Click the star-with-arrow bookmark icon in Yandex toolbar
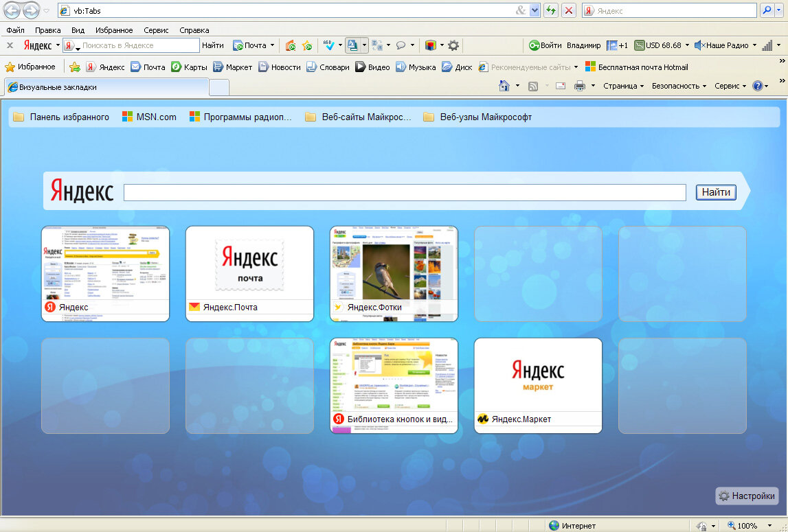Image resolution: width=788 pixels, height=532 pixels. pos(307,46)
